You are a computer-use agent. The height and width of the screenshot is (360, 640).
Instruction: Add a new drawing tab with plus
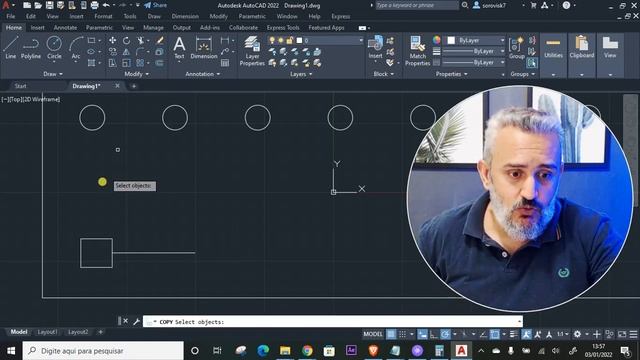pos(134,86)
